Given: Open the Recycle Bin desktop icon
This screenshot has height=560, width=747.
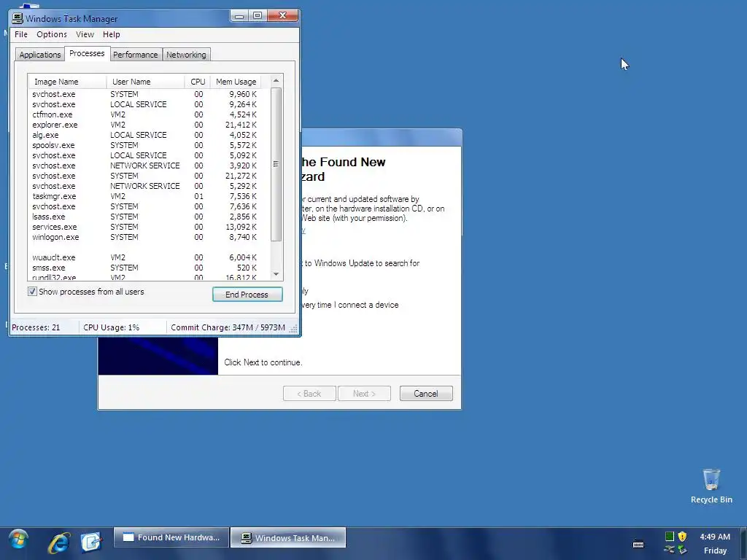Looking at the screenshot, I should 711,486.
